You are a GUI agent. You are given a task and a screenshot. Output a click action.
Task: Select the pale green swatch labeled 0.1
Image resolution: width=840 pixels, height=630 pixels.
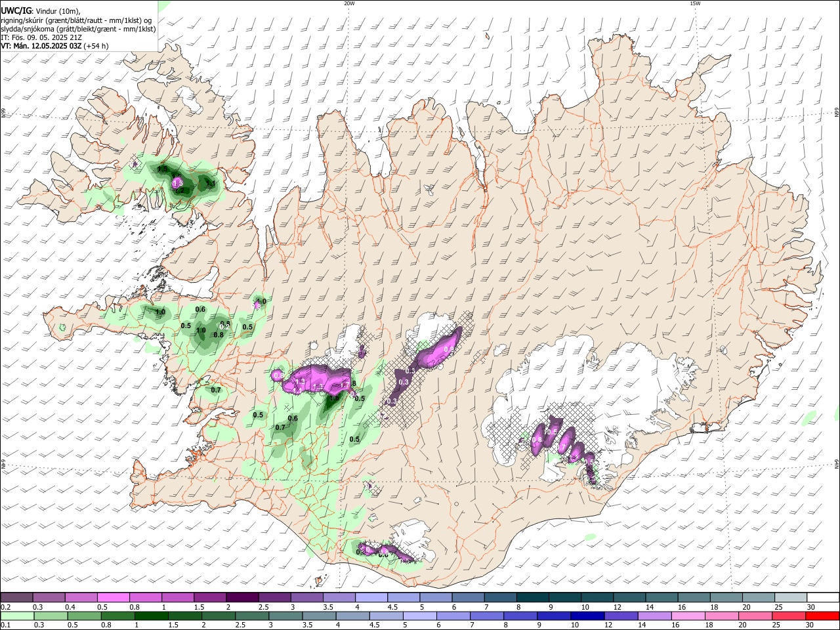point(17,616)
